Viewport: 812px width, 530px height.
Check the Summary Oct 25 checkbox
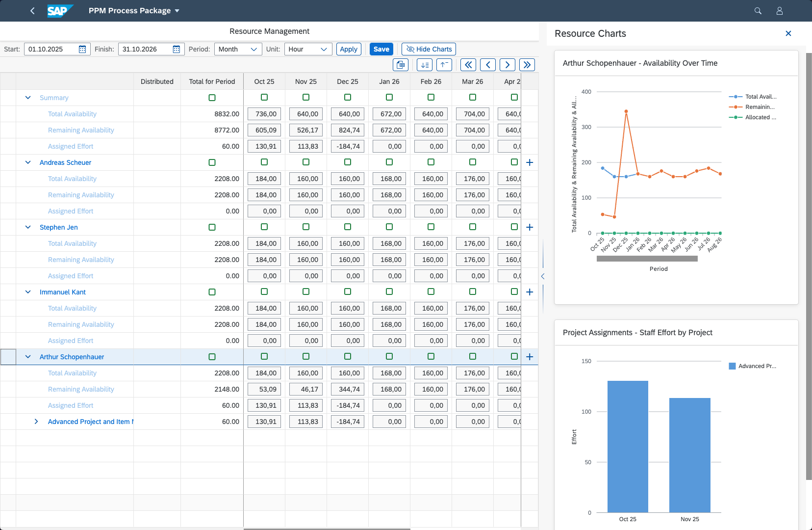[x=264, y=97]
